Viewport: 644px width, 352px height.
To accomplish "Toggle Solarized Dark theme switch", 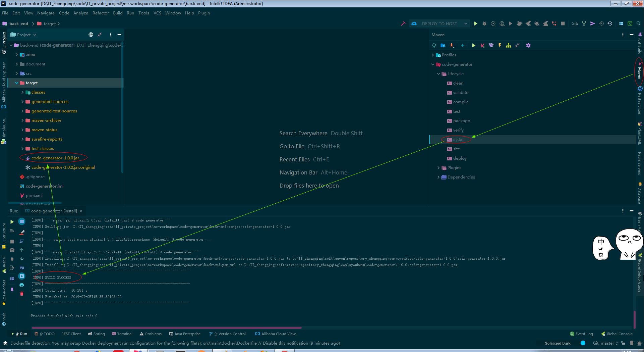I will point(583,343).
